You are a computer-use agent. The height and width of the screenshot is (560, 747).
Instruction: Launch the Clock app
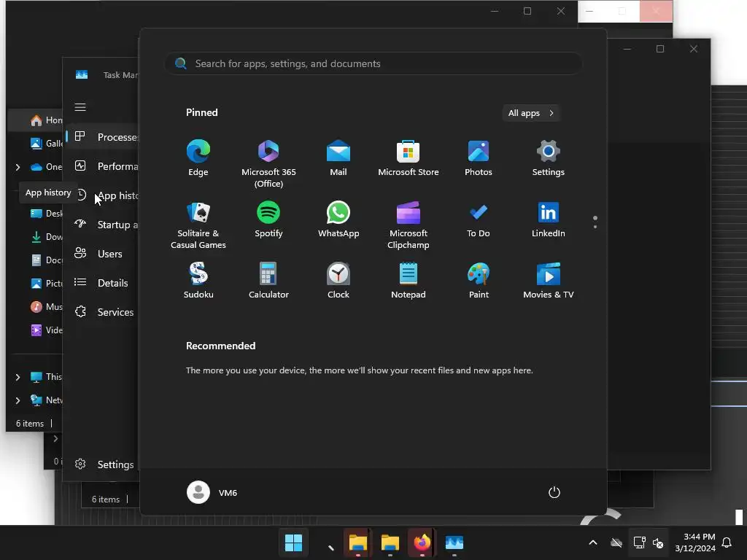tap(338, 281)
